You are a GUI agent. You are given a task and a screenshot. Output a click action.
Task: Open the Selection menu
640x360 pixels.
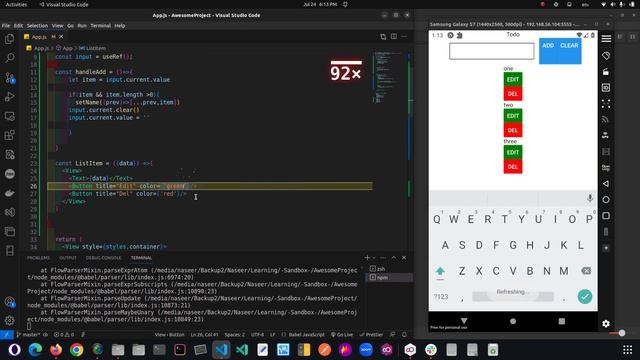[x=37, y=25]
